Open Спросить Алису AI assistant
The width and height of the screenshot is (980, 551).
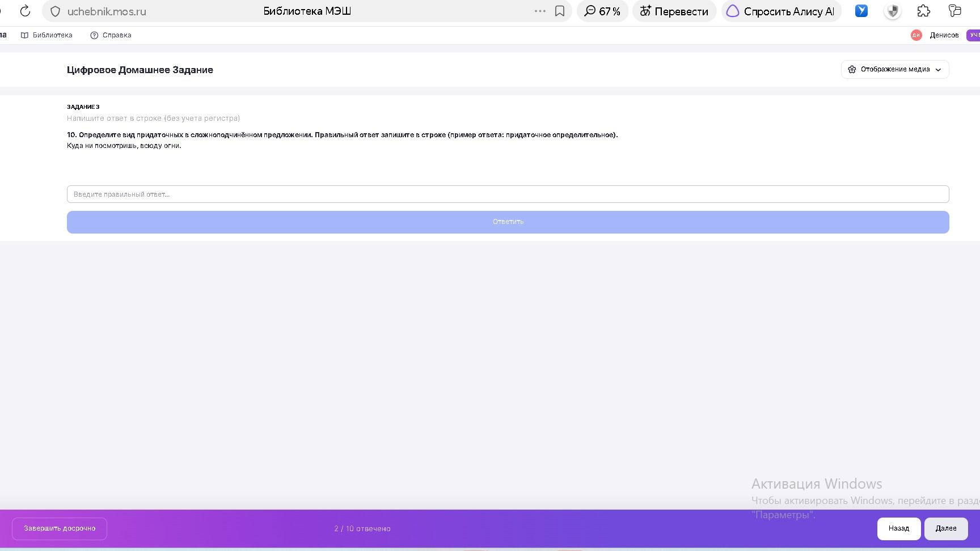782,11
